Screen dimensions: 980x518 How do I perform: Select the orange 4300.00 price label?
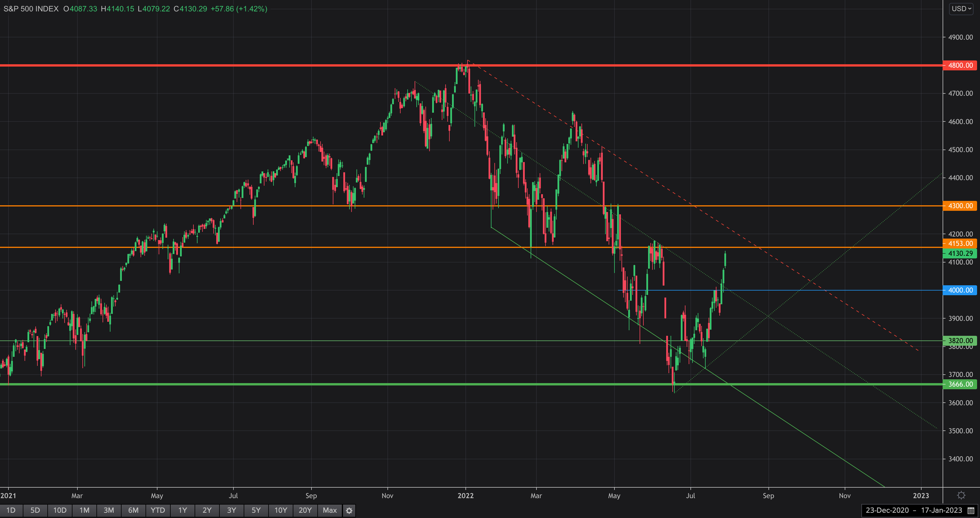coord(960,206)
